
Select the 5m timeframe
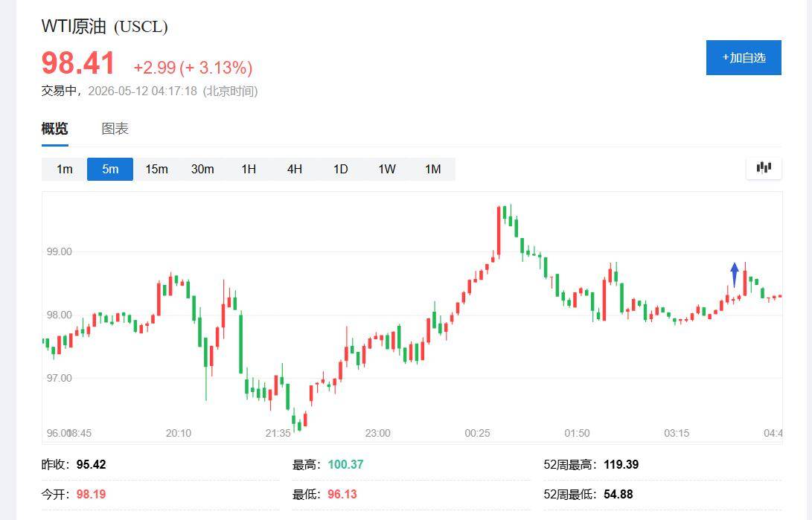[x=110, y=169]
